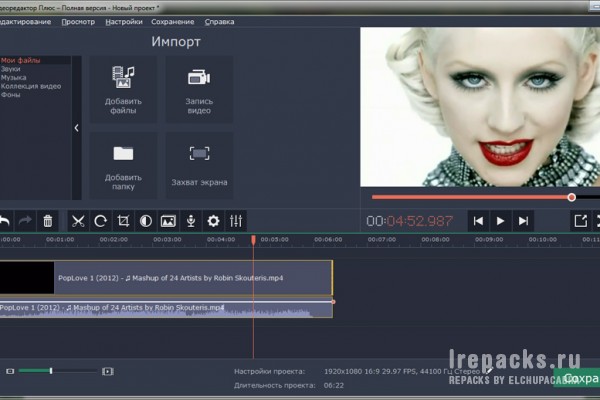Play the preview video
This screenshot has width=600, height=400.
click(501, 221)
